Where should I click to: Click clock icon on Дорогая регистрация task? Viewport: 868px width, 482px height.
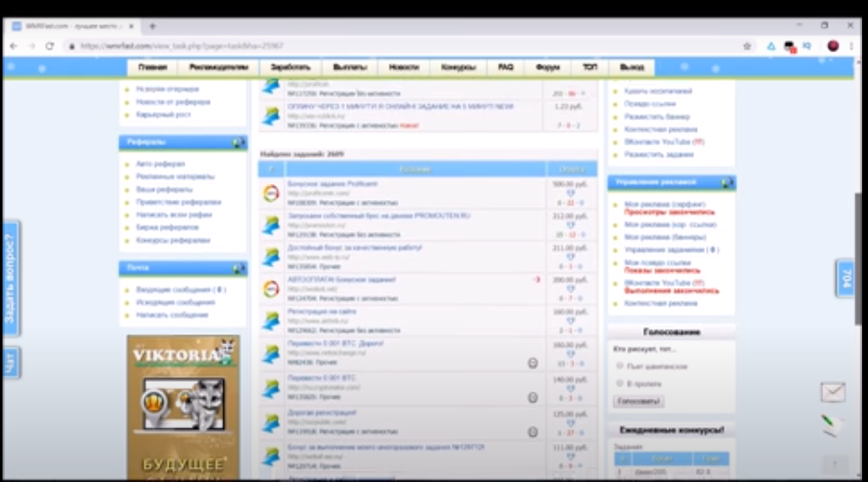tap(532, 432)
